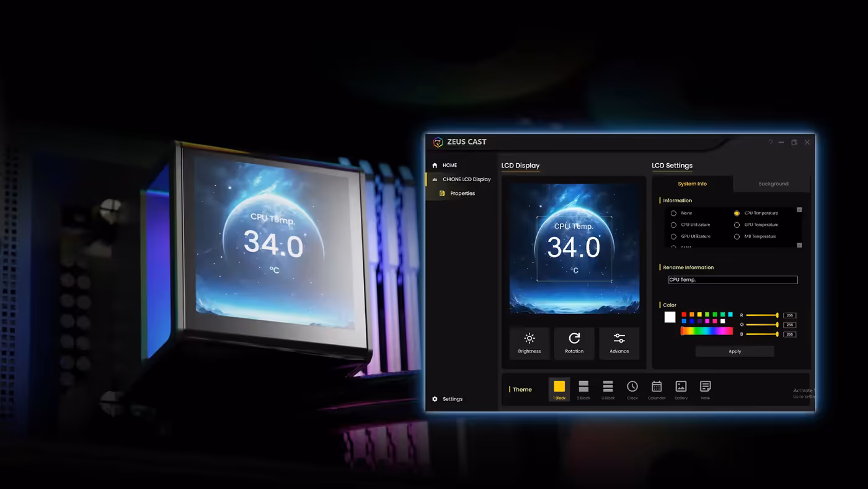Click the R color slider
Screen dimensions: 868x489
coord(763,315)
